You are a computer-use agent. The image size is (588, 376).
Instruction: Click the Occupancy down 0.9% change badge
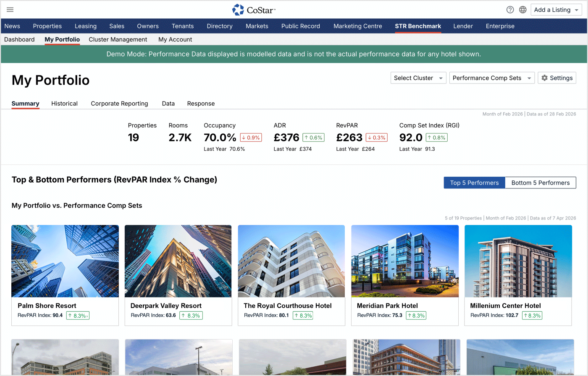[251, 138]
